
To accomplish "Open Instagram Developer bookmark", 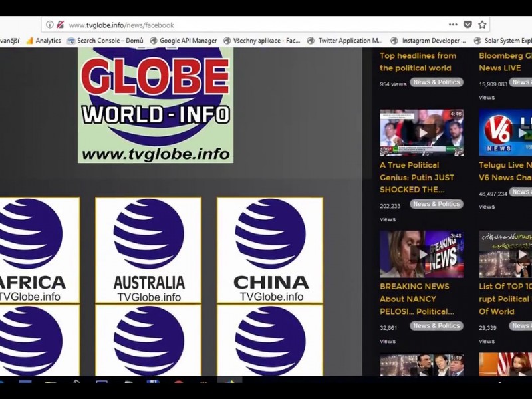I will click(428, 41).
